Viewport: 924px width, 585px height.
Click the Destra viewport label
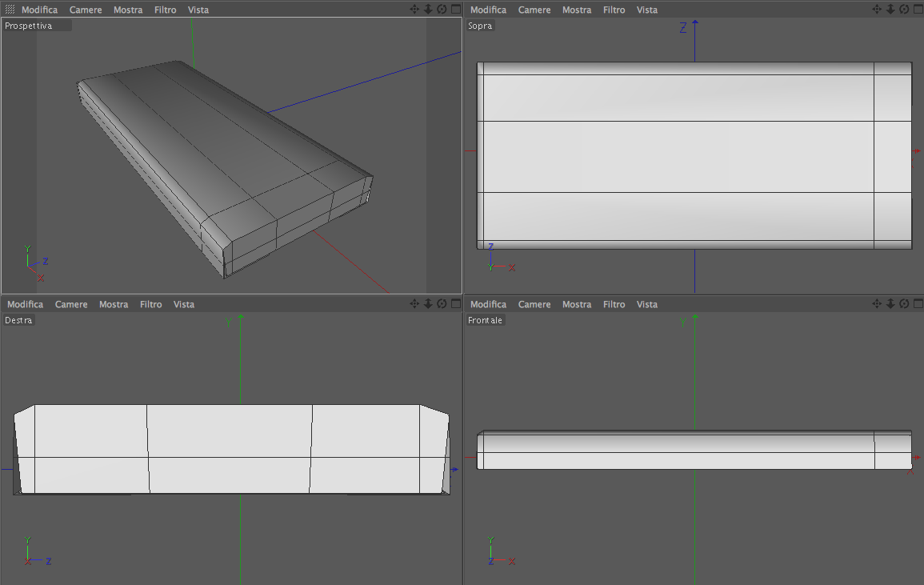[x=18, y=320]
